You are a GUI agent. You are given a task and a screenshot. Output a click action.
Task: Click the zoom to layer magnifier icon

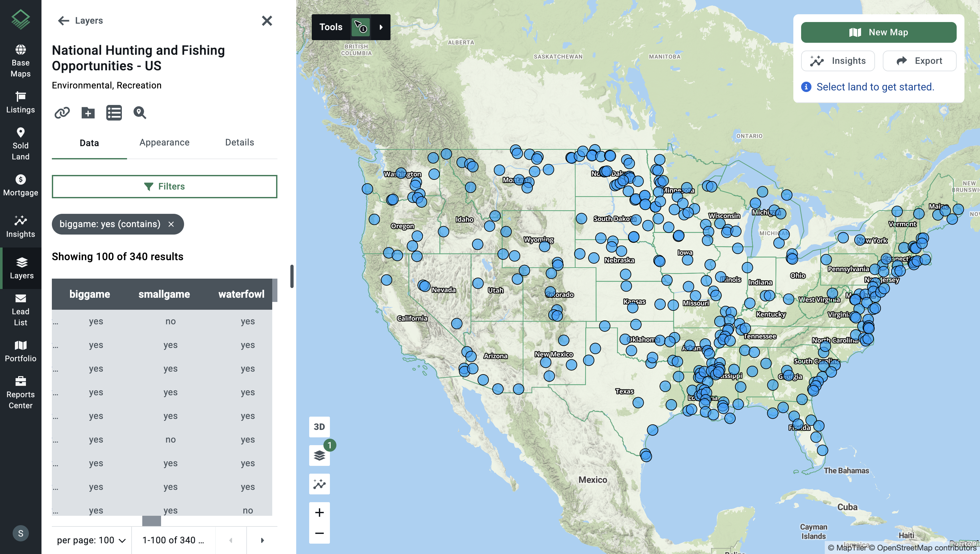pos(140,113)
